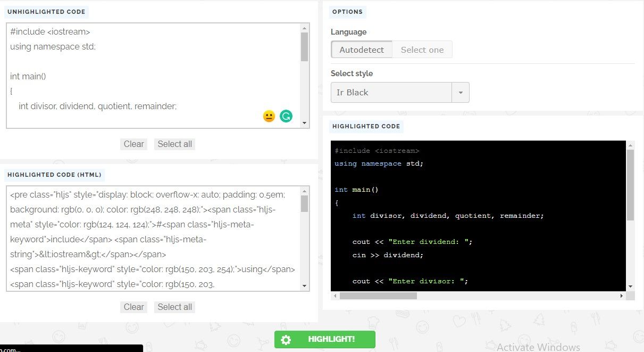Select the Autodetect language tab

(x=361, y=50)
